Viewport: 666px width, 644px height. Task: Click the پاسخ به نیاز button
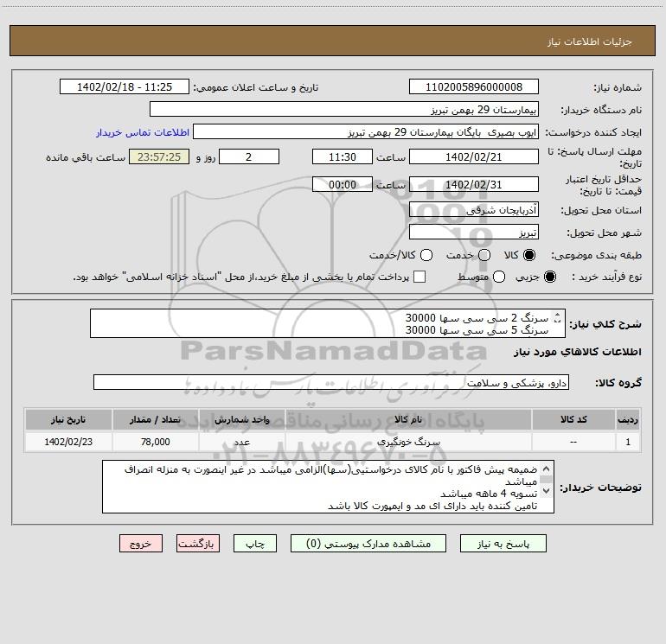(503, 544)
